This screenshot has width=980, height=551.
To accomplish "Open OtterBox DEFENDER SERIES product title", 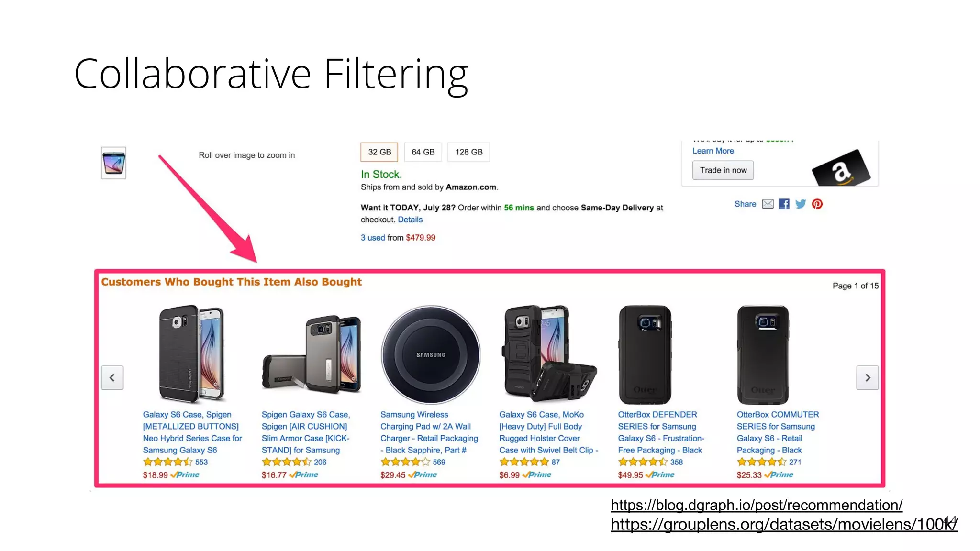I will coord(661,432).
